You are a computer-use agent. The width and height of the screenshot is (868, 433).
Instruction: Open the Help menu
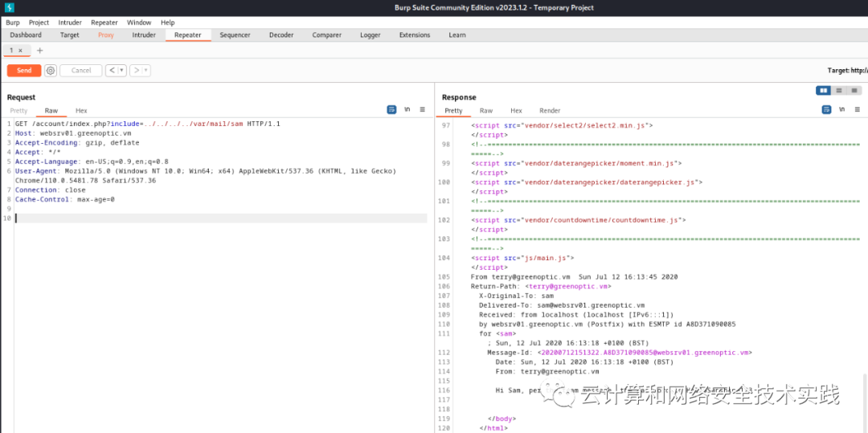tap(168, 22)
